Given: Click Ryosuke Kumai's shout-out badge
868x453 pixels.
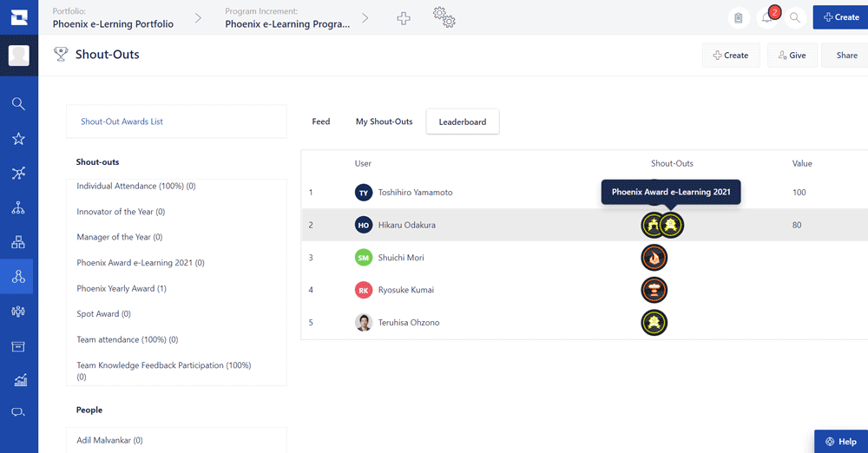Looking at the screenshot, I should click(654, 290).
